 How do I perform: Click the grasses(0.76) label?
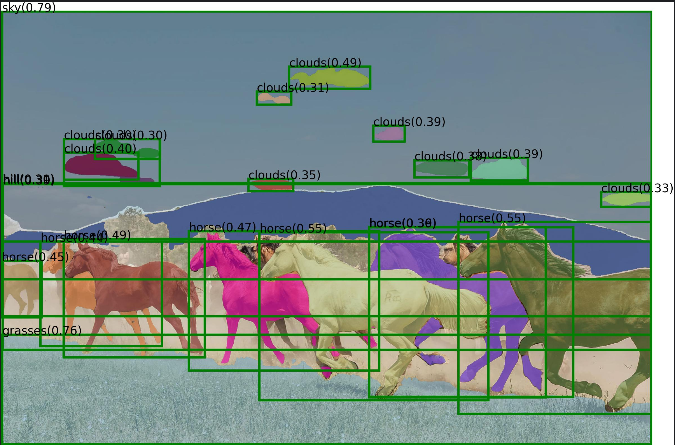[42, 331]
